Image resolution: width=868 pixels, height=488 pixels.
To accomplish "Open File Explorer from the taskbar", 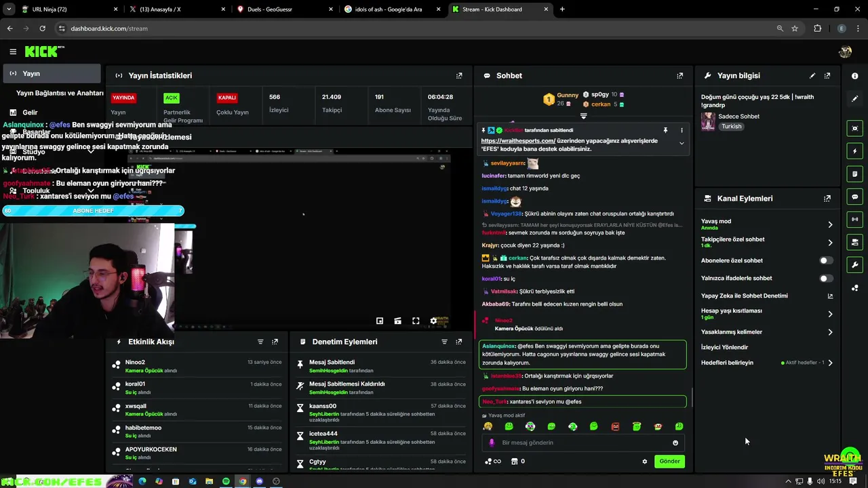I will (209, 481).
